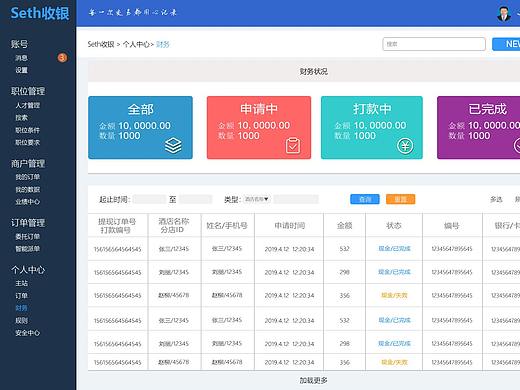Open 设置 in the sidebar
This screenshot has width=520, height=390.
(x=21, y=70)
